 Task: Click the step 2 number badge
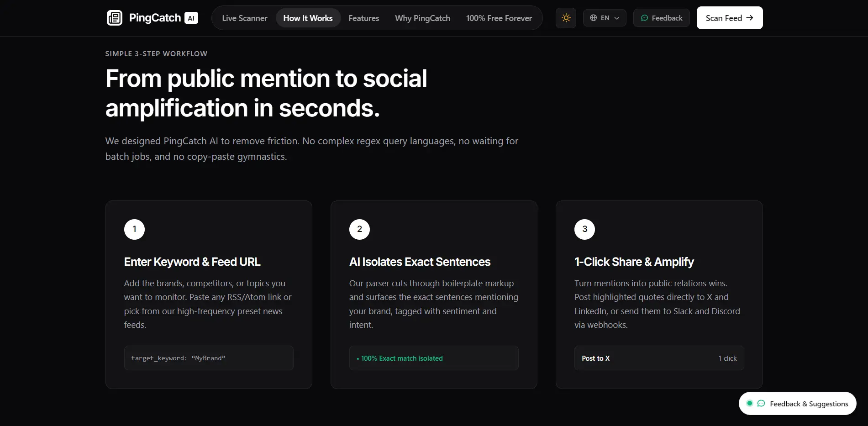[359, 229]
